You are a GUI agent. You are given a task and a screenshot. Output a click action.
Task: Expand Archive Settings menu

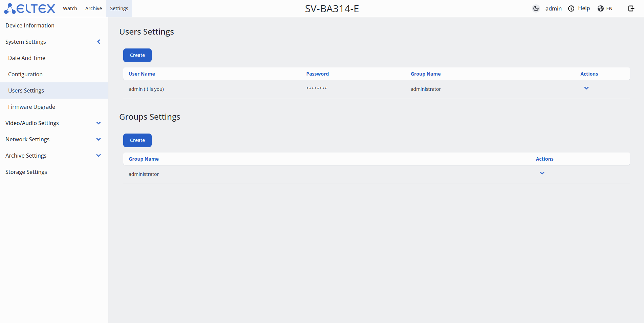[x=99, y=156]
